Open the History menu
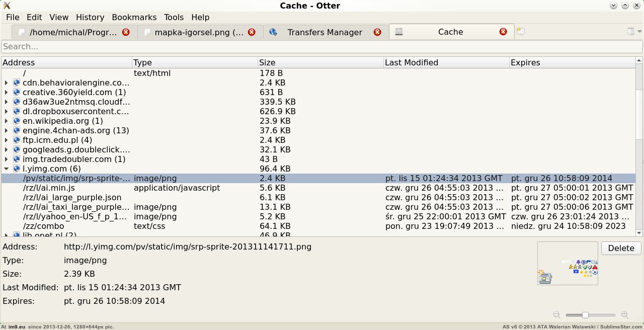The image size is (644, 330). coord(90,17)
